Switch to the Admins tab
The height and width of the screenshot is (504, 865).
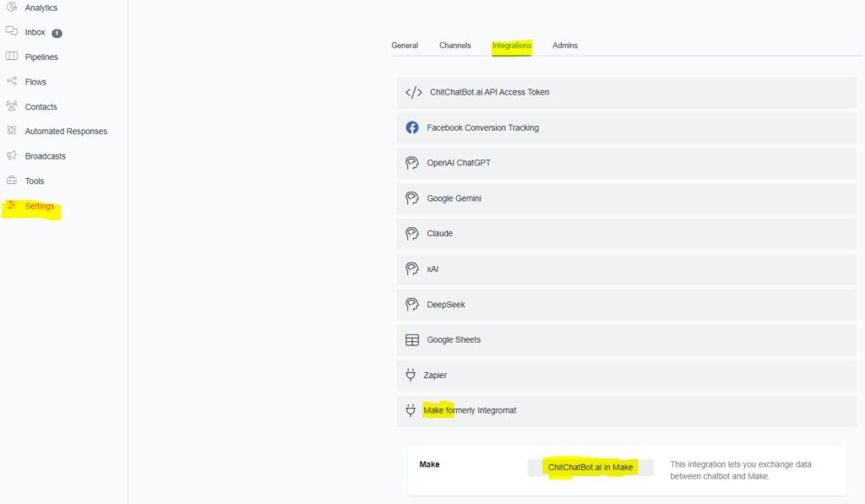tap(565, 46)
